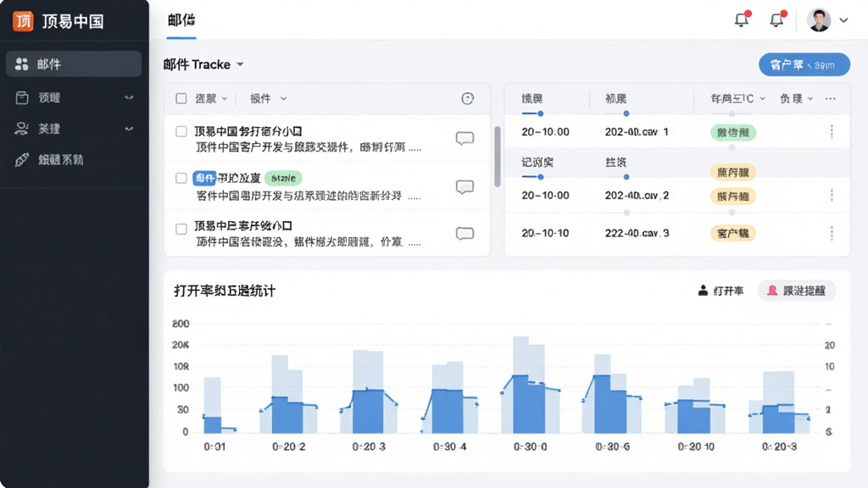Click the y-axis value 800 on the chart

[x=181, y=324]
